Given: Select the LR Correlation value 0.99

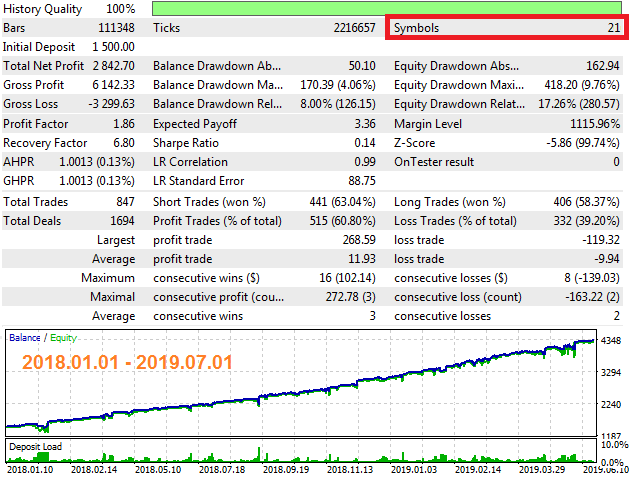Looking at the screenshot, I should 365,162.
